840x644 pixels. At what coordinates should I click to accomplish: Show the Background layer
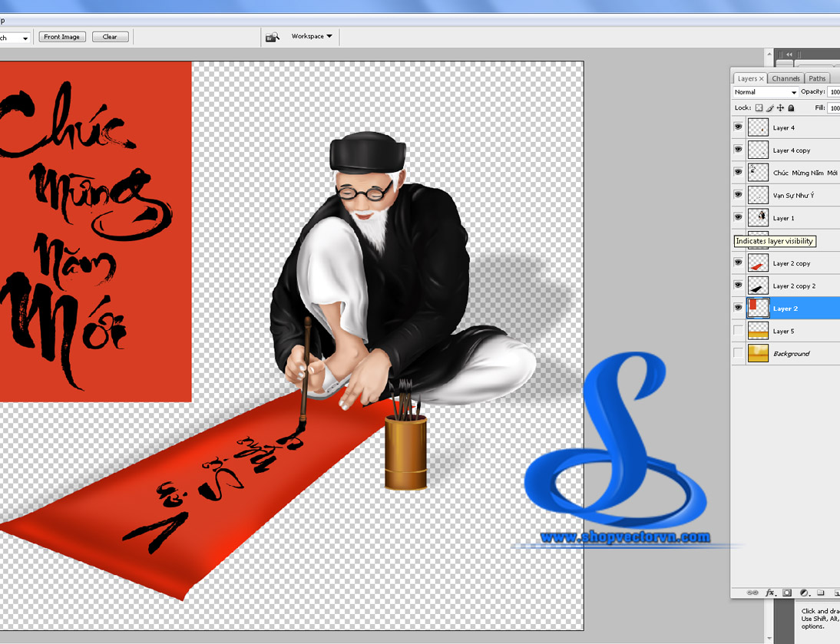(738, 353)
